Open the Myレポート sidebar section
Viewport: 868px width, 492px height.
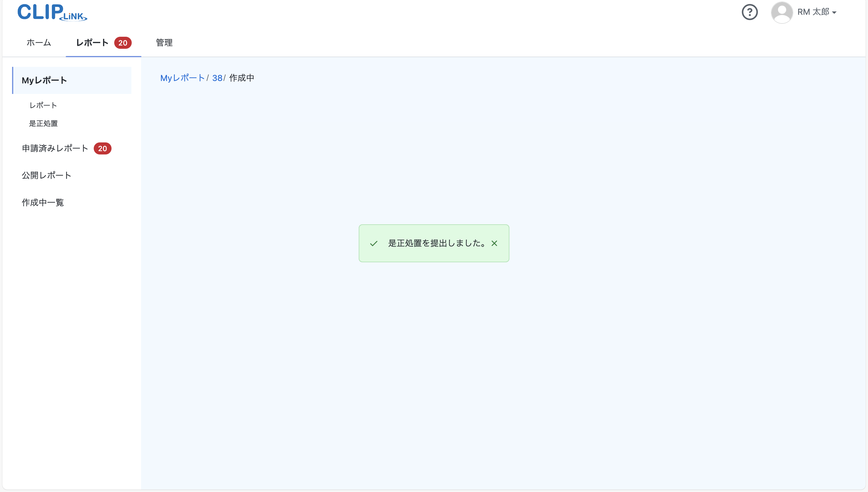tap(44, 80)
